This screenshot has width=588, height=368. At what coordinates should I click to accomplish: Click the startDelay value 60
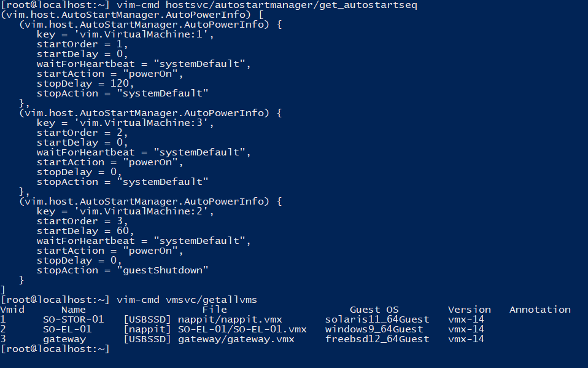(122, 231)
